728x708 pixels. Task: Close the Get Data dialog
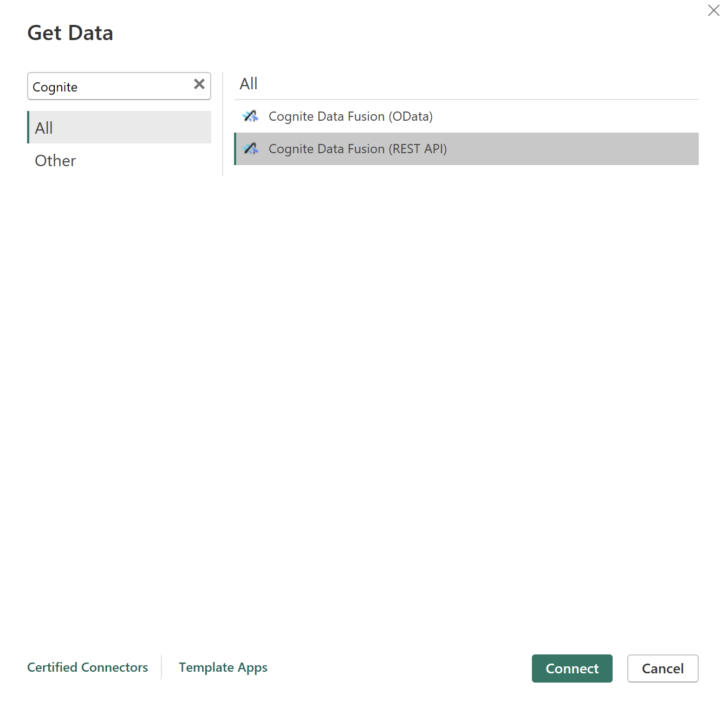[x=713, y=10]
